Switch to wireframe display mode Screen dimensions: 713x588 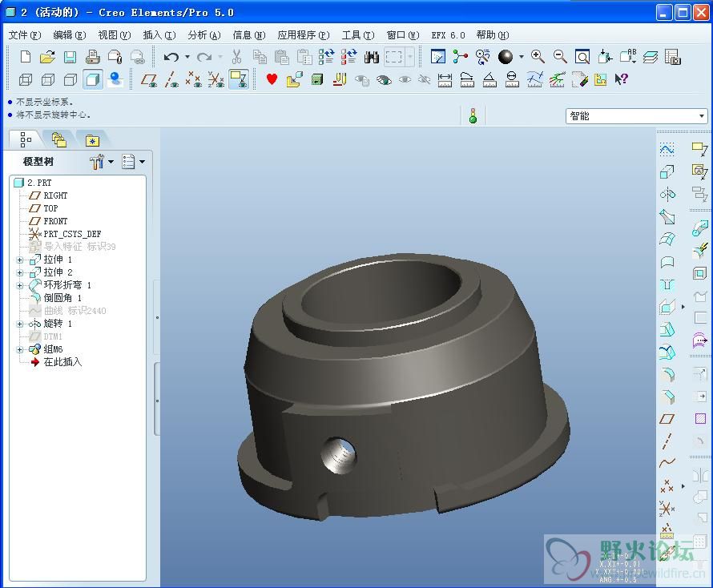26,80
